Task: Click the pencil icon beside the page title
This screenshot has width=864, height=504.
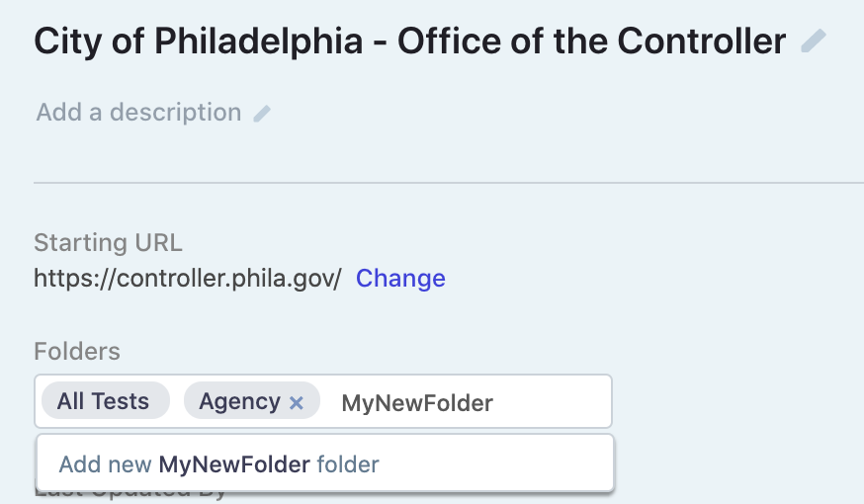Action: tap(813, 42)
